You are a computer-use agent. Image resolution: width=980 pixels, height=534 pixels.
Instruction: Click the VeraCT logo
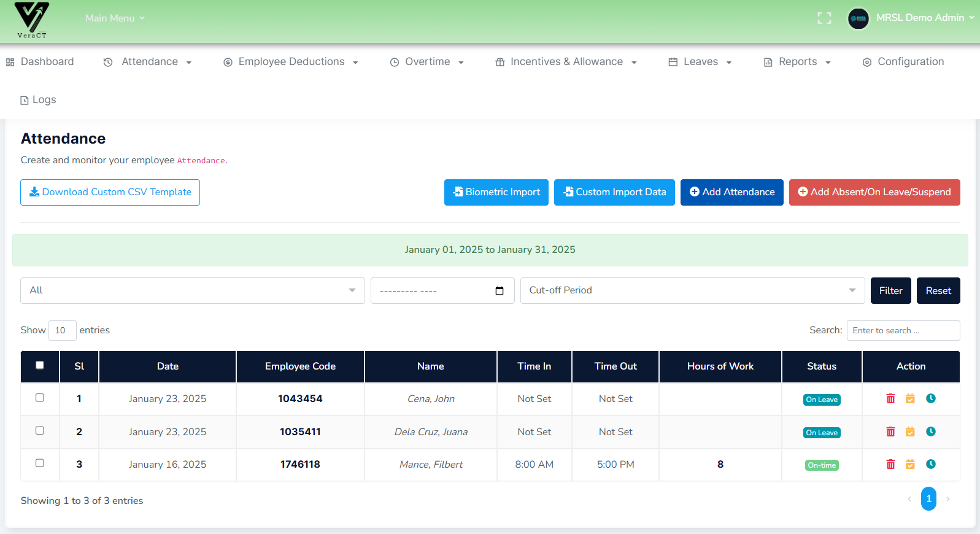[x=32, y=20]
